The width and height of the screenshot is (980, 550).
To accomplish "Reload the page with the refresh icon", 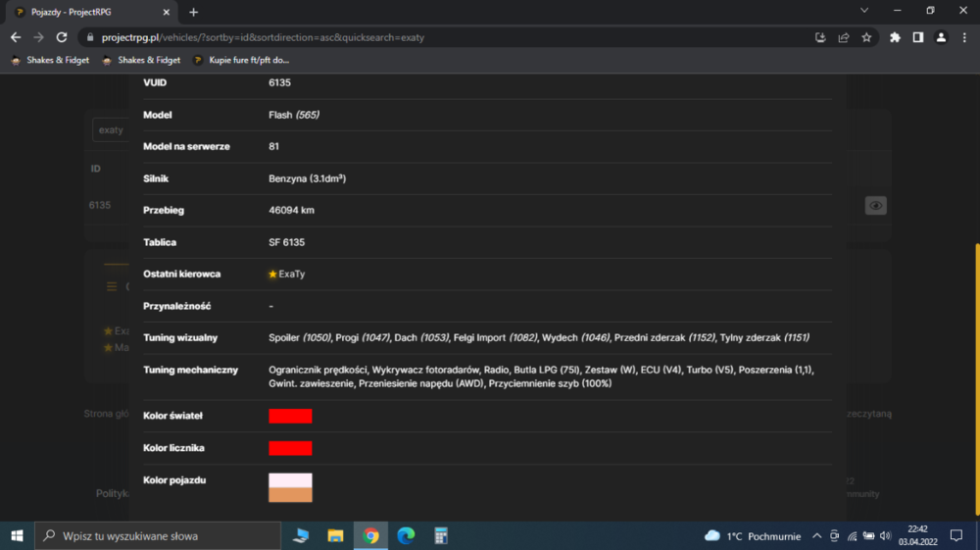I will 61,37.
